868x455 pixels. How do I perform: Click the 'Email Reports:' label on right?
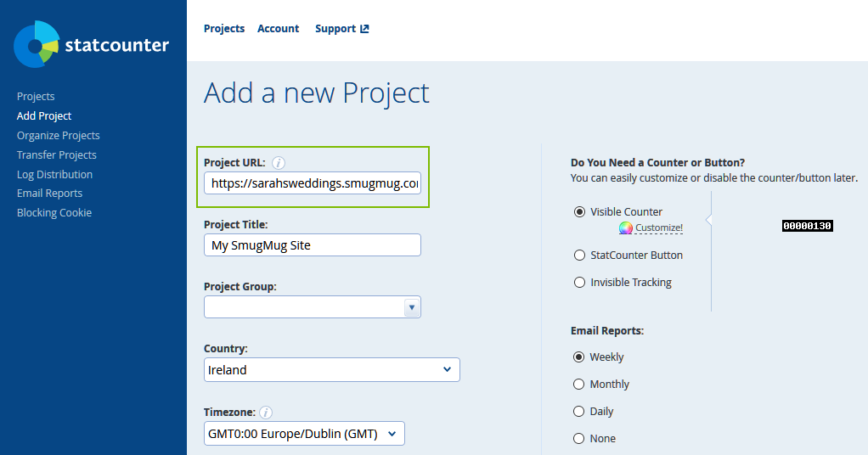coord(607,331)
